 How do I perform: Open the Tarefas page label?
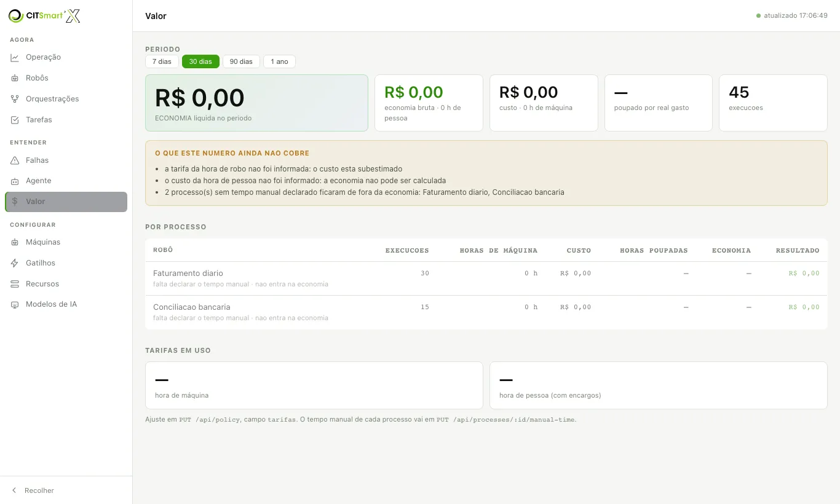(x=39, y=120)
